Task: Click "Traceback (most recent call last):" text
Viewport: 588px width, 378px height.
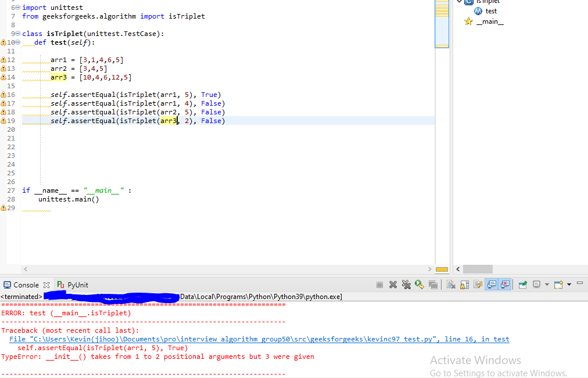Action: (70, 330)
